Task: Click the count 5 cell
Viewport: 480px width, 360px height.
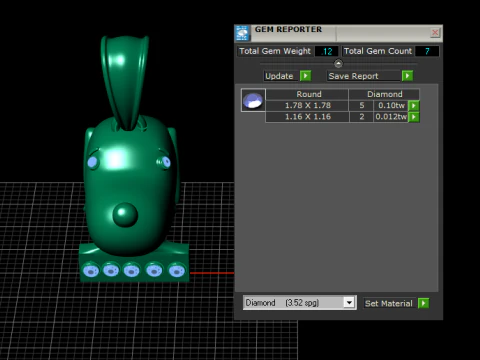Action: click(x=362, y=106)
